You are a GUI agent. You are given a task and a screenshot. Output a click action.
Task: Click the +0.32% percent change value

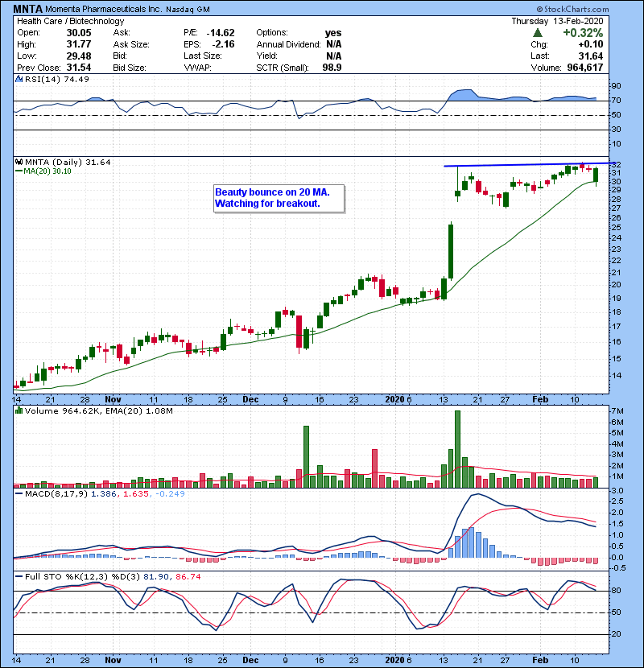[583, 33]
